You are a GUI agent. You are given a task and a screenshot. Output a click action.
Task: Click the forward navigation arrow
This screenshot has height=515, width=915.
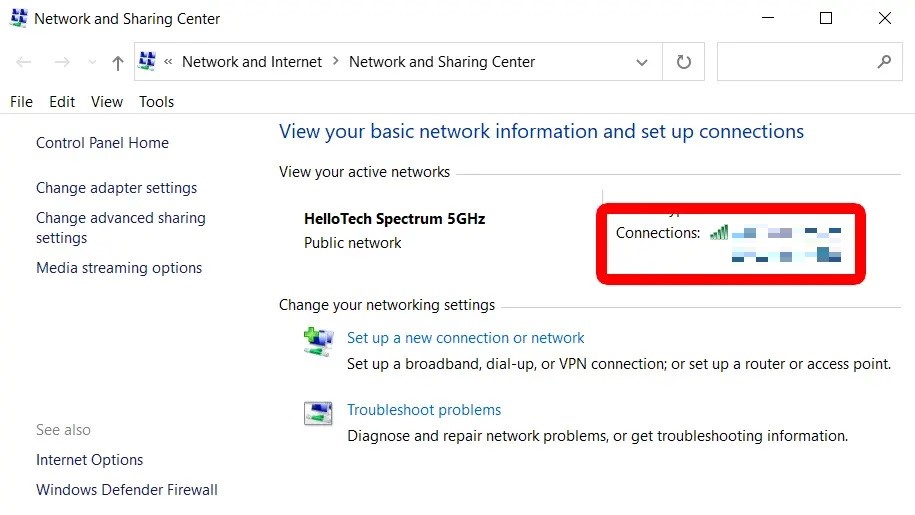[62, 62]
